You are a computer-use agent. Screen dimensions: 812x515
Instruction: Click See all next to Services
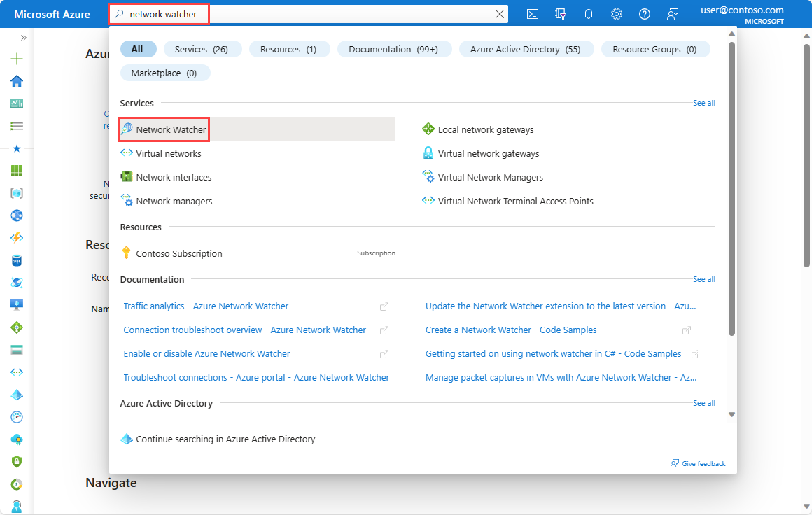pyautogui.click(x=703, y=103)
